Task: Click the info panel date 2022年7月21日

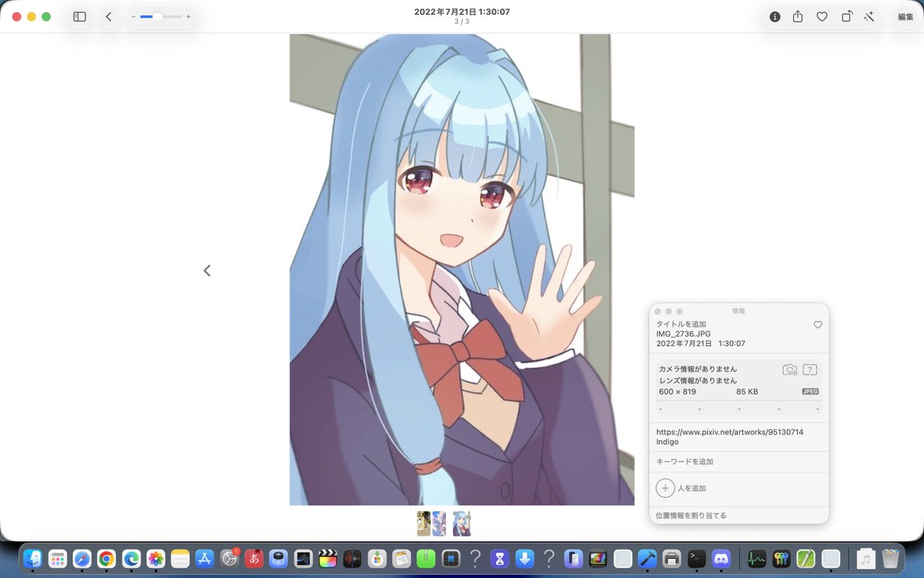Action: [684, 344]
